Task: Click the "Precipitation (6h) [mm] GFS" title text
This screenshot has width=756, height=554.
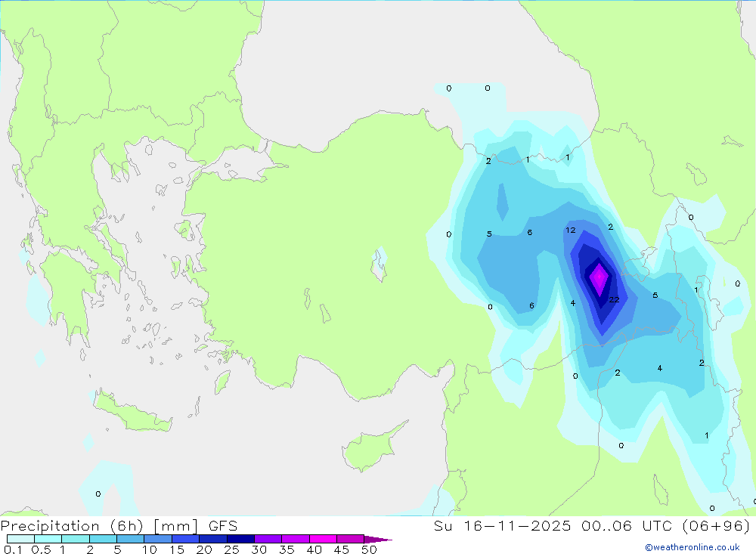Action: coord(119,525)
